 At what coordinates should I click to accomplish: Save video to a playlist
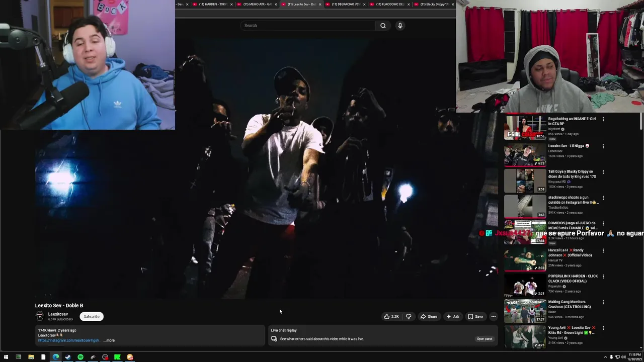(475, 317)
